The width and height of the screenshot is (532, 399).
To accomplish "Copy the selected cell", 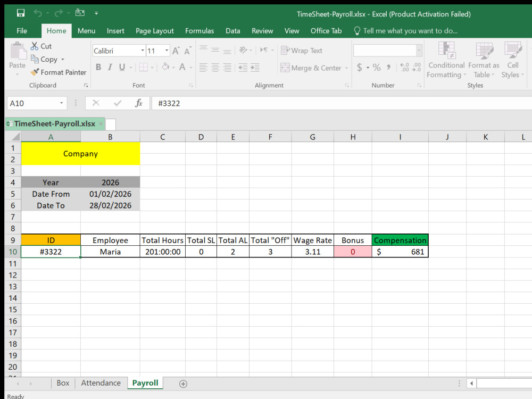I will pyautogui.click(x=44, y=60).
